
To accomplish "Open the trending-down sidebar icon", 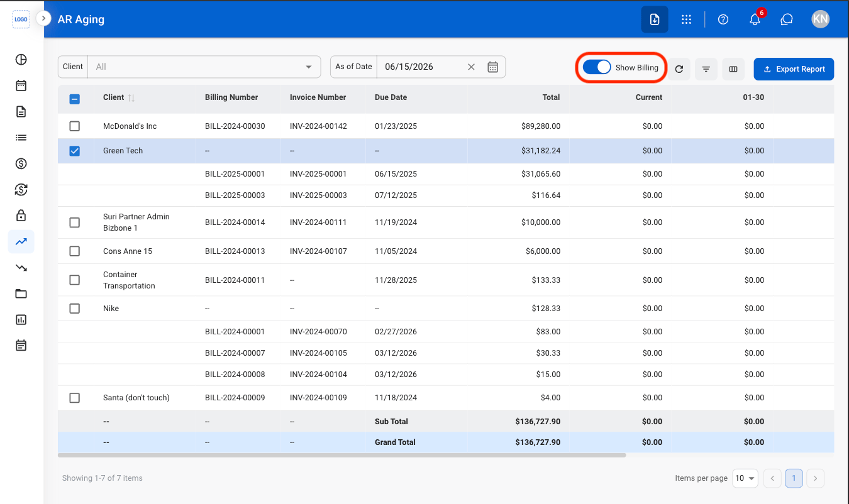I will [21, 268].
